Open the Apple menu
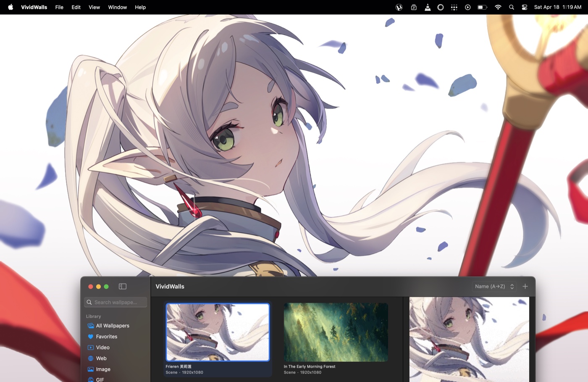 [10, 7]
